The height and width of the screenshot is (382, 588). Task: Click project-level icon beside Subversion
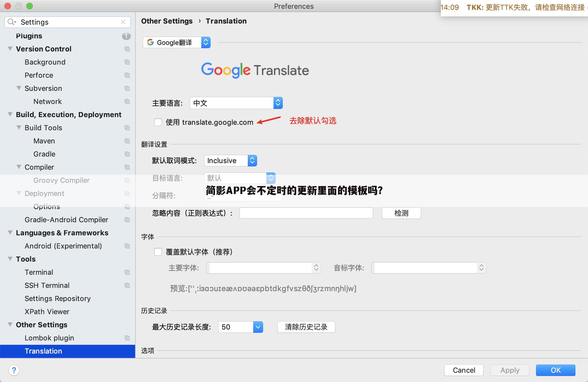tap(127, 88)
